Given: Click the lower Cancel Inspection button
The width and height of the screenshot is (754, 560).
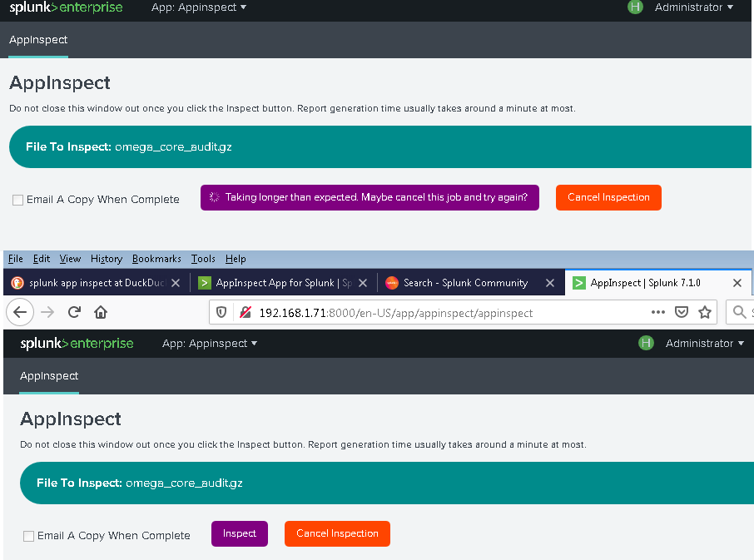Looking at the screenshot, I should pyautogui.click(x=337, y=533).
